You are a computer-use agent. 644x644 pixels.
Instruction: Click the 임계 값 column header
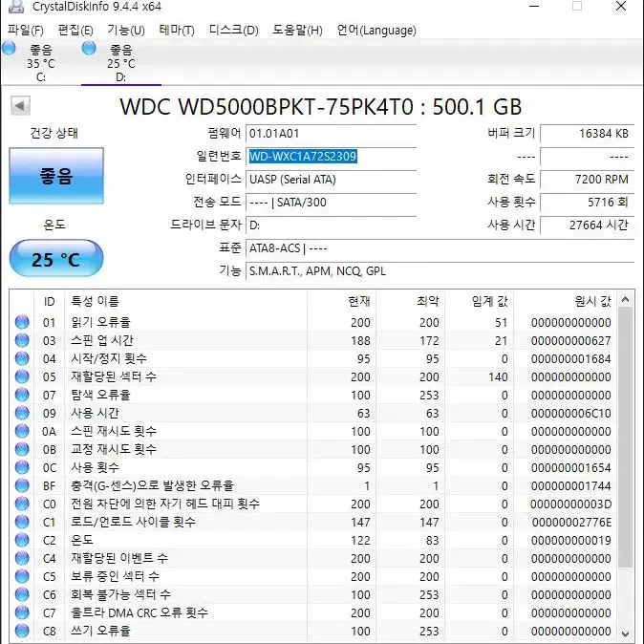coord(480,302)
